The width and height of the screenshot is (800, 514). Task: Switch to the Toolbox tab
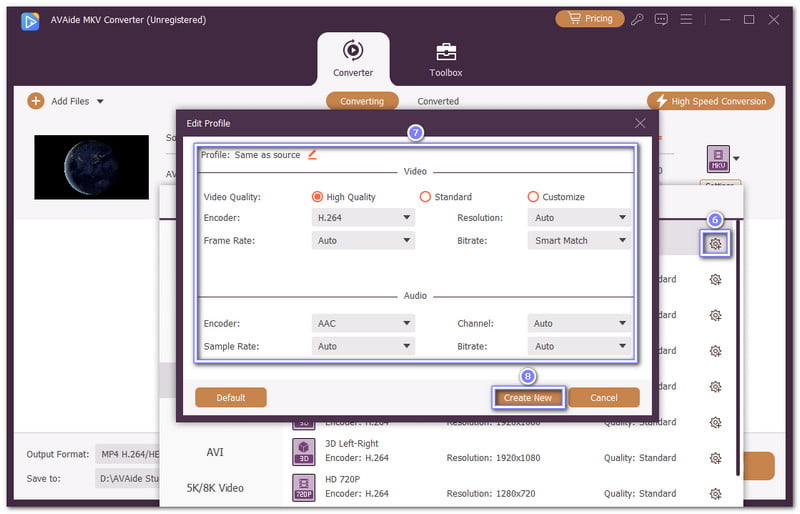[445, 59]
